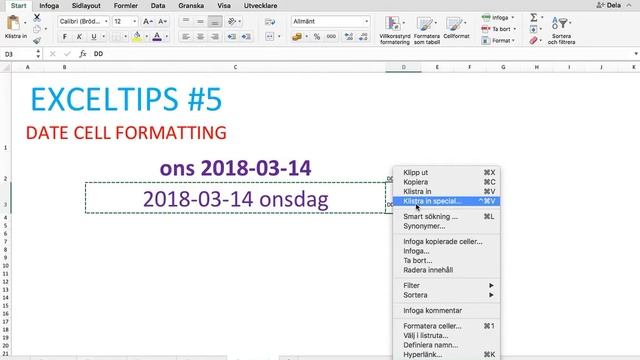Choose Klipp ut in context menu

pos(447,172)
